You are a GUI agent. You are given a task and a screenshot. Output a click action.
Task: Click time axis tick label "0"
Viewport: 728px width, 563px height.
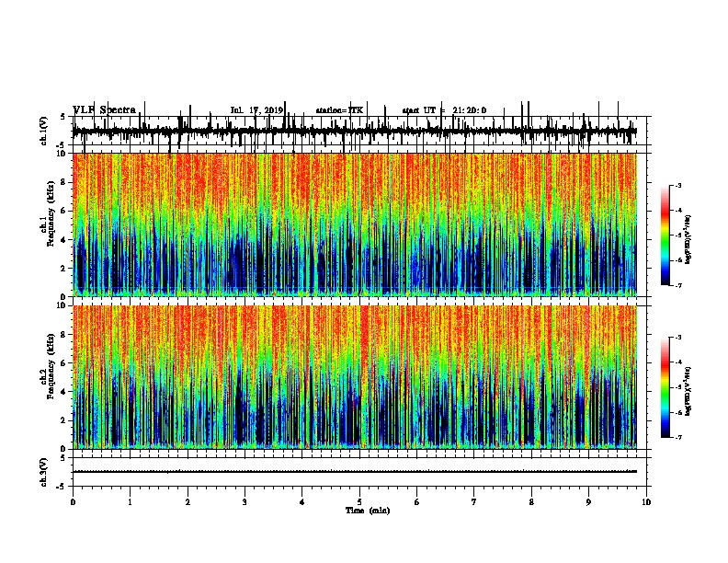(73, 502)
